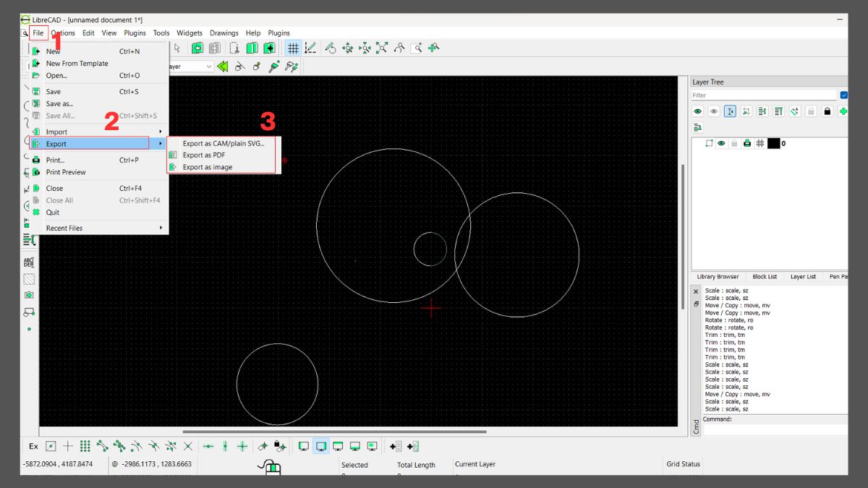
Task: Click the window zoom icon
Action: click(417, 48)
